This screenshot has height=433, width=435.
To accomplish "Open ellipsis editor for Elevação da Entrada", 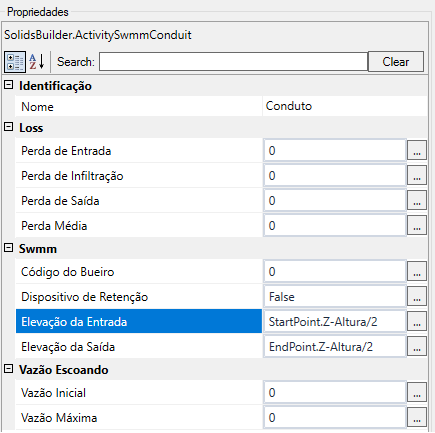I will [x=417, y=321].
